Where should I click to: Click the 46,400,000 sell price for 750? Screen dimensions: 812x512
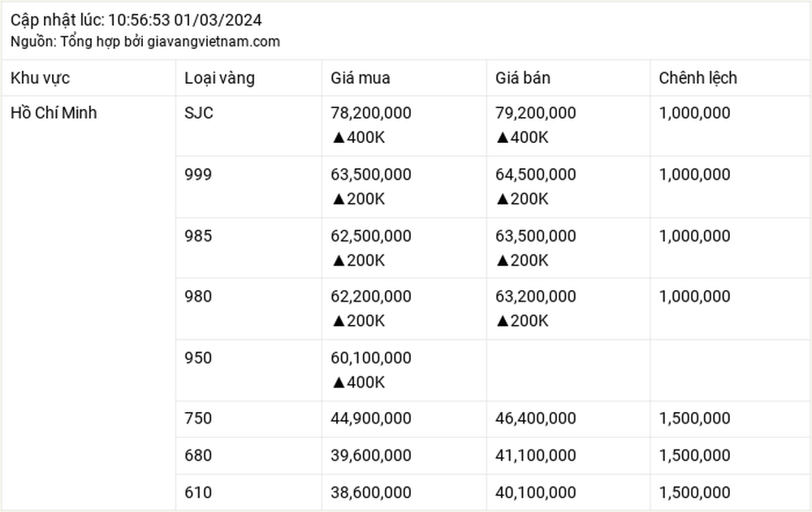click(535, 419)
